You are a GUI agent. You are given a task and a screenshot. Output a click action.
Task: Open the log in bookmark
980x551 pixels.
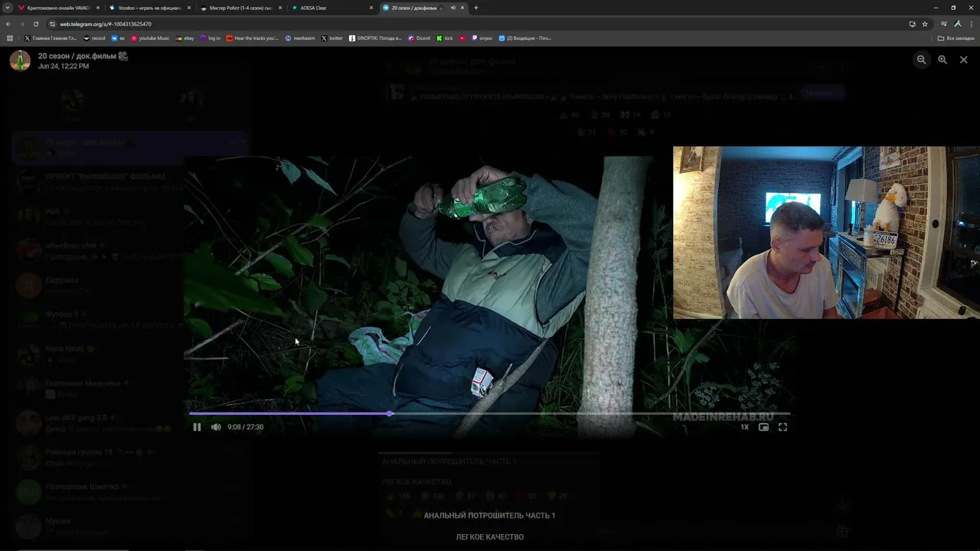point(211,38)
